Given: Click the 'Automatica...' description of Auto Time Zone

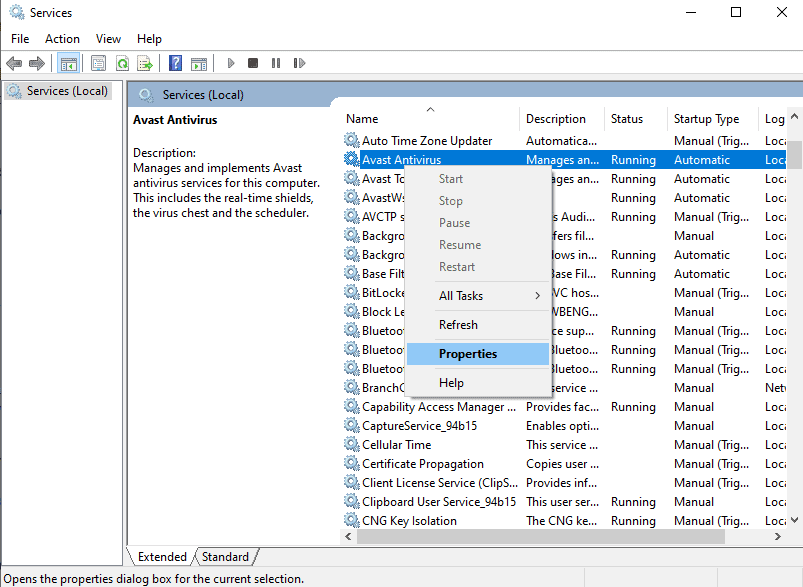Looking at the screenshot, I should pyautogui.click(x=561, y=140).
